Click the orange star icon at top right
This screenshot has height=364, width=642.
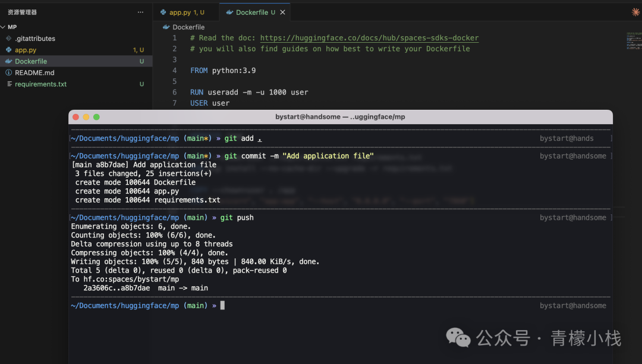point(635,12)
